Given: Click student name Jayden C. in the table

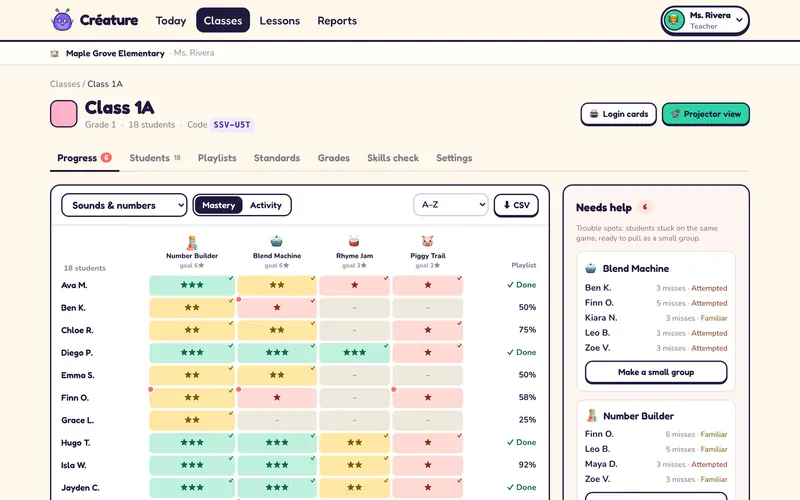Looking at the screenshot, I should pyautogui.click(x=80, y=488).
